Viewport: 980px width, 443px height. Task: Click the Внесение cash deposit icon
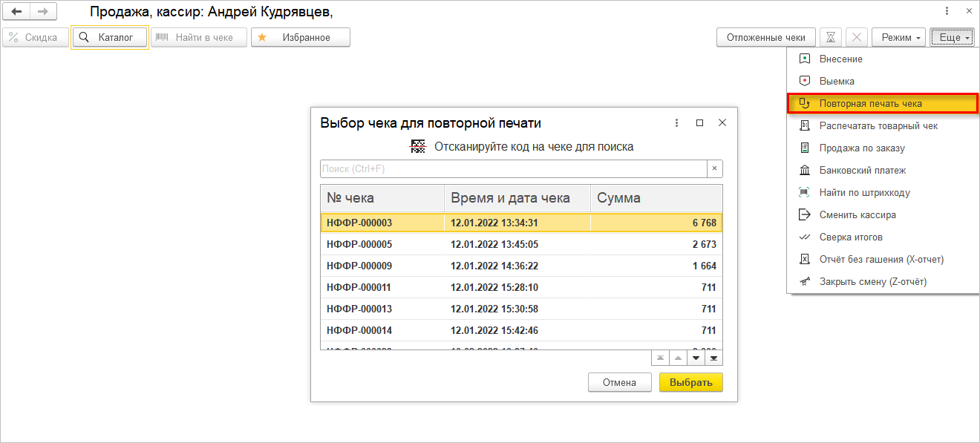(x=804, y=59)
